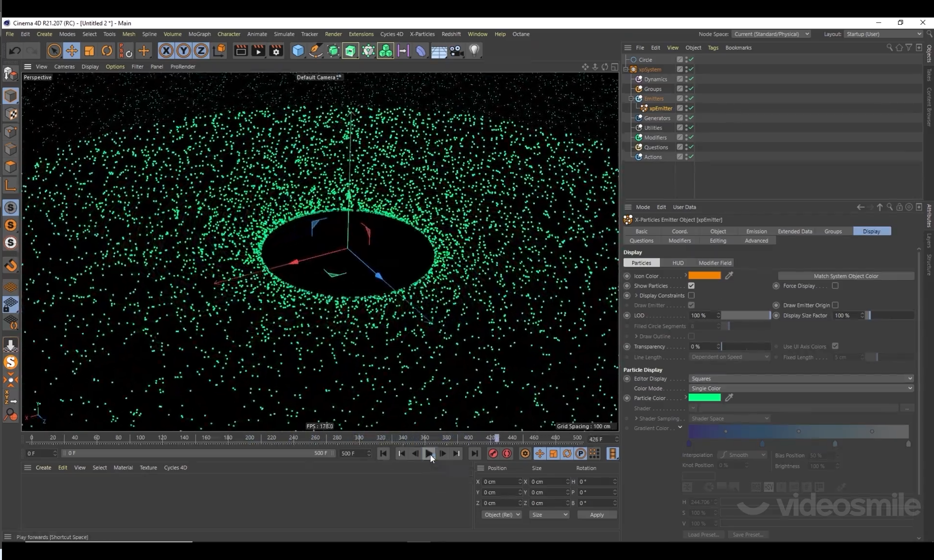This screenshot has height=560, width=934.
Task: Click the Record Active Objects button
Action: click(493, 453)
